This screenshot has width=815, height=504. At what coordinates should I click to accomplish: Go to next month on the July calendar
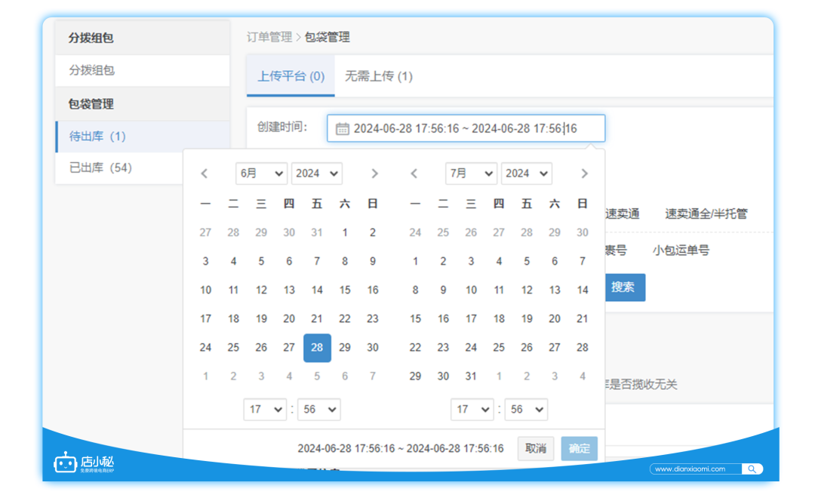(584, 174)
